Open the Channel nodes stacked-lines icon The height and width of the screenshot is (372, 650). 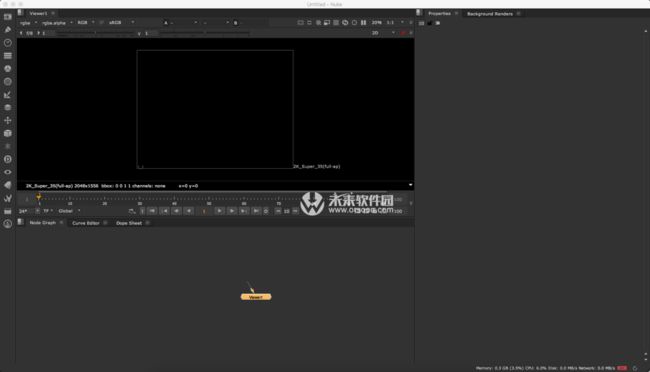click(7, 56)
